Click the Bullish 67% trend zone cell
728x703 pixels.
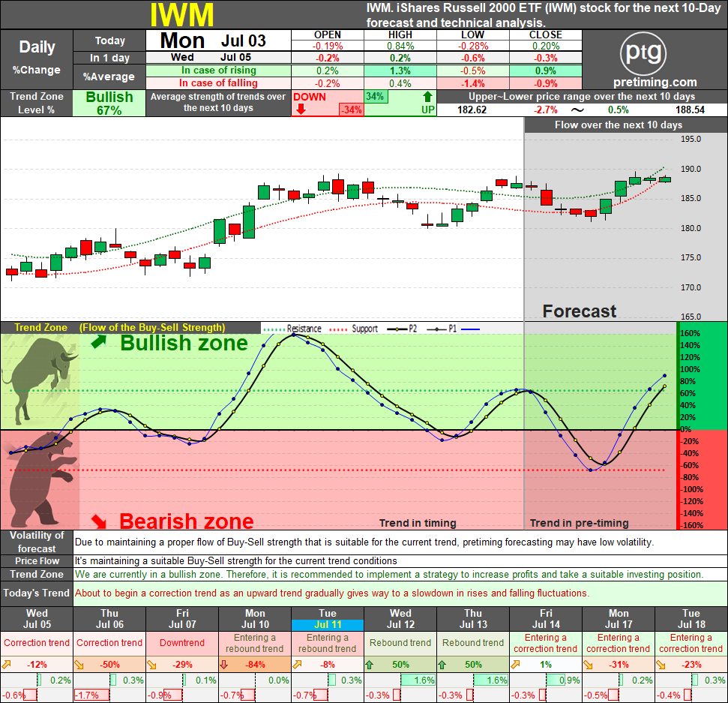[x=109, y=103]
